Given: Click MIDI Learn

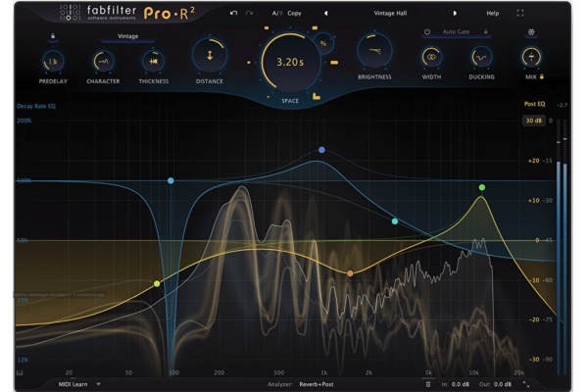Looking at the screenshot, I should (73, 384).
